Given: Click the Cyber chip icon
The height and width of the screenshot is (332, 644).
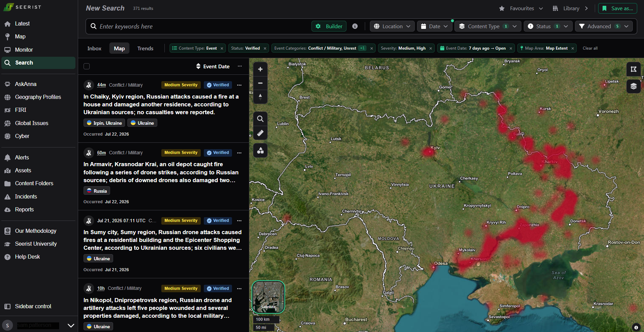Looking at the screenshot, I should 7,136.
